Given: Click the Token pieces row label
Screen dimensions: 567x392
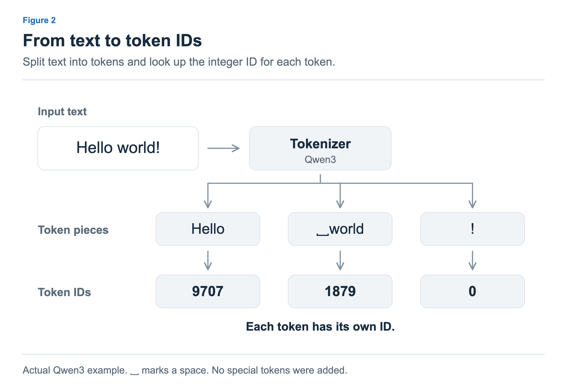Looking at the screenshot, I should pyautogui.click(x=73, y=230).
